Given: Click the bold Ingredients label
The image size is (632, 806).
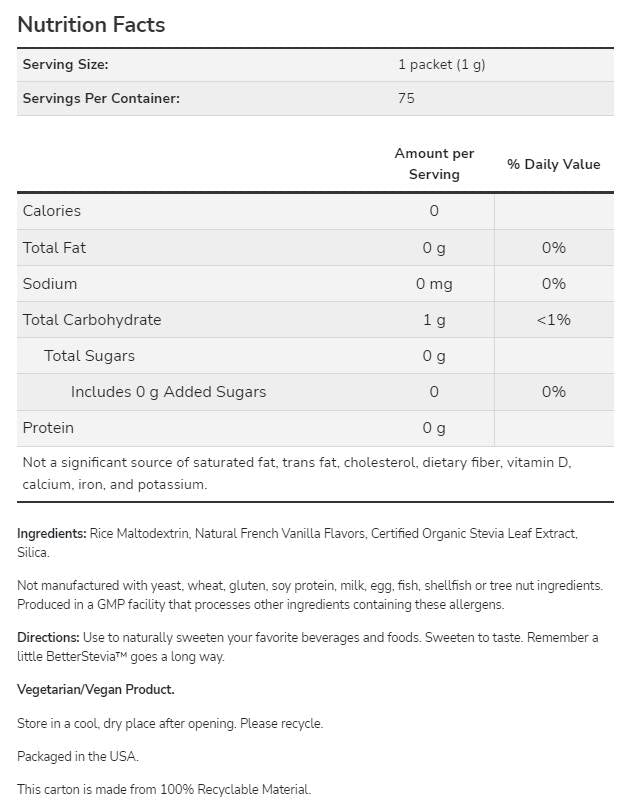Looking at the screenshot, I should (x=51, y=534).
